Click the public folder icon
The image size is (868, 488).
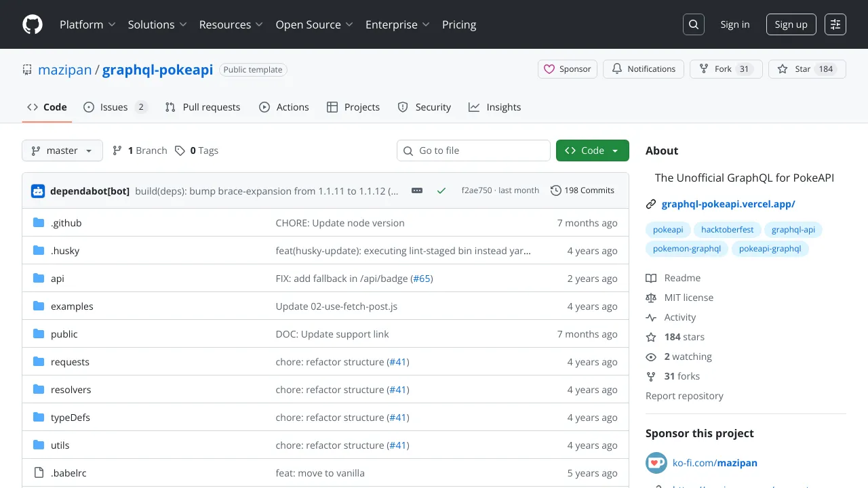coord(39,334)
